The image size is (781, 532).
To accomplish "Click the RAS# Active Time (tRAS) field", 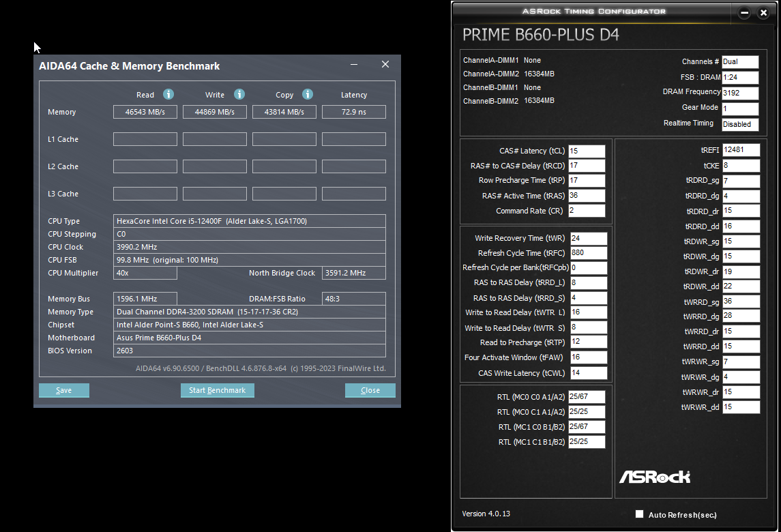I will 587,195.
